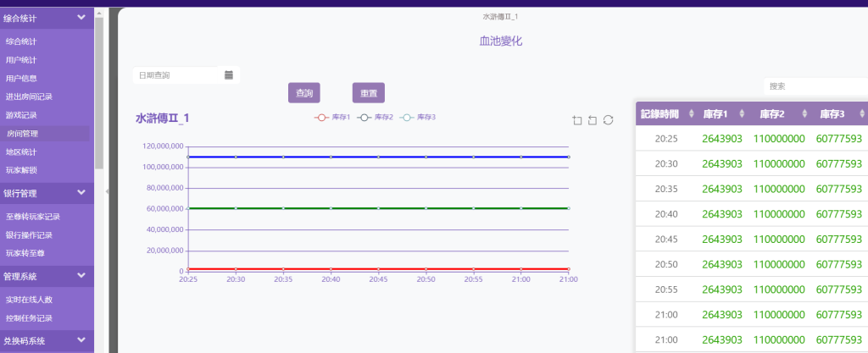
Task: Click the chart zoom reset icon
Action: [x=593, y=120]
